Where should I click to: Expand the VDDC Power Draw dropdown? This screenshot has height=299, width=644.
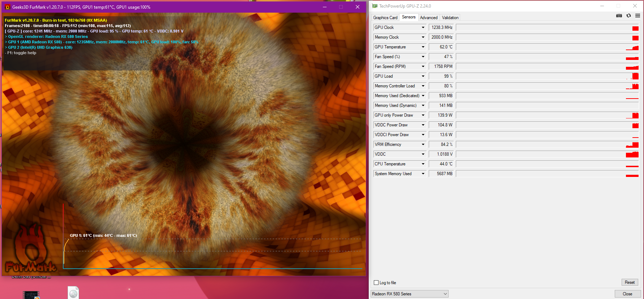[x=423, y=125]
